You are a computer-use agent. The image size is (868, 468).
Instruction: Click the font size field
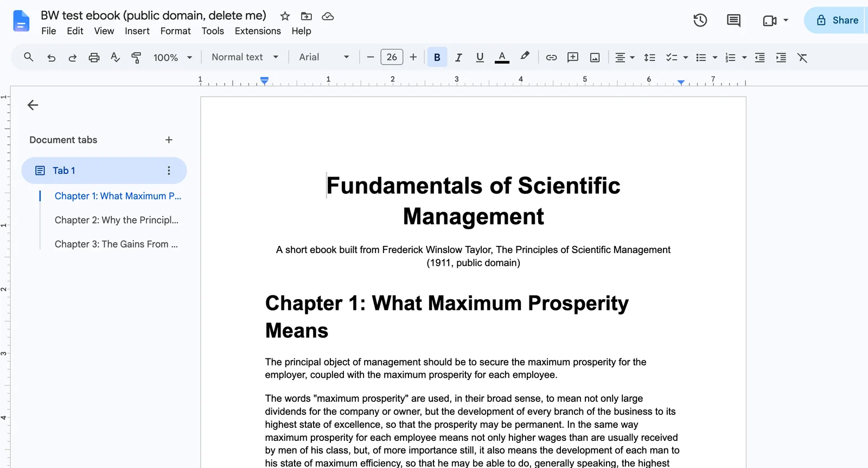tap(392, 57)
